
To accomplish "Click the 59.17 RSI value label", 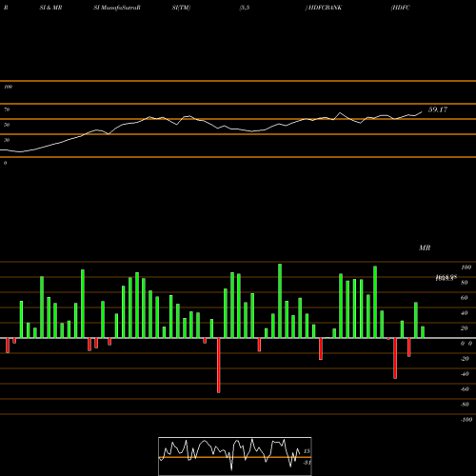I will click(x=438, y=109).
